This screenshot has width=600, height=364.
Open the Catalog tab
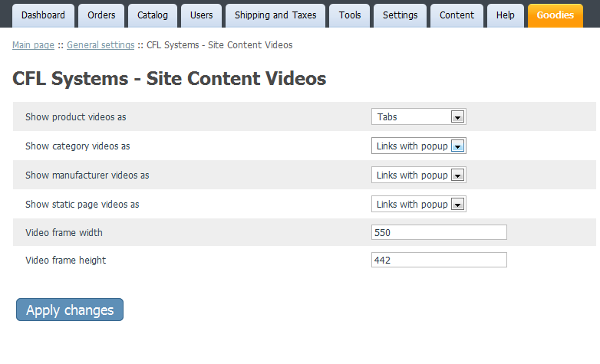tap(153, 15)
